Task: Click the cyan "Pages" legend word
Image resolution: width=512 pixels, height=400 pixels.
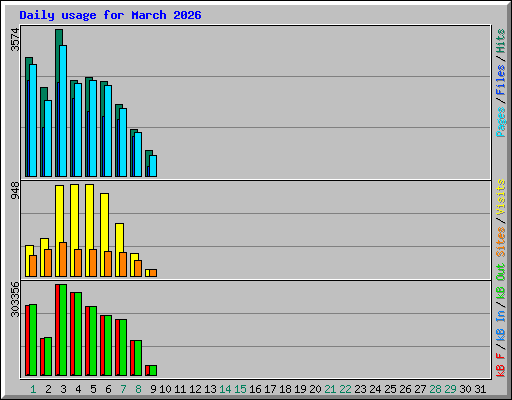Action: tap(501, 122)
